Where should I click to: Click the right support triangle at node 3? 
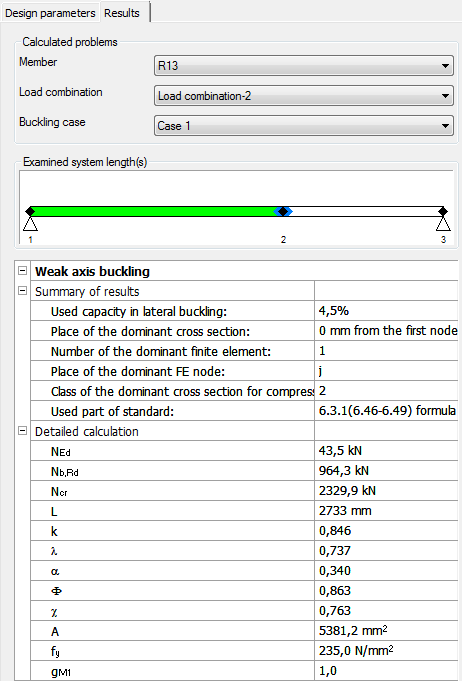click(443, 224)
